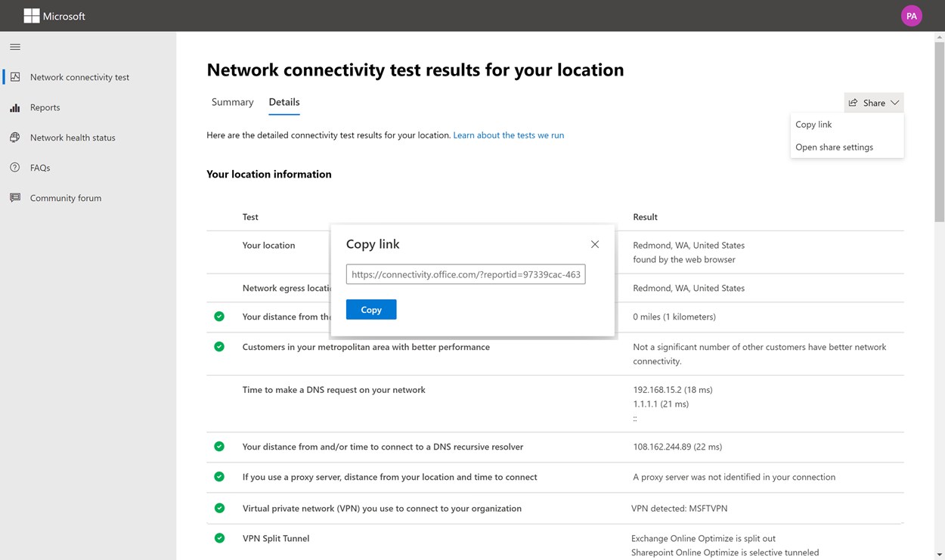Image resolution: width=945 pixels, height=560 pixels.
Task: Open the PA account avatar
Action: pos(911,16)
